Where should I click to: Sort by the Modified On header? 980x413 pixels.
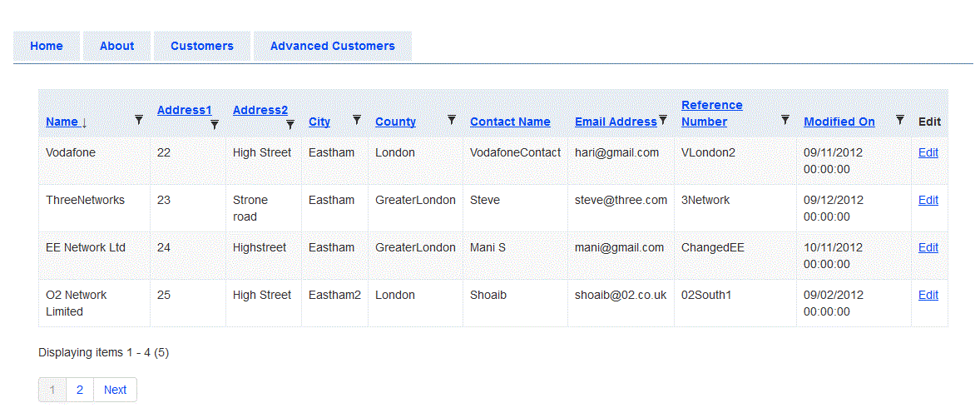tap(839, 122)
